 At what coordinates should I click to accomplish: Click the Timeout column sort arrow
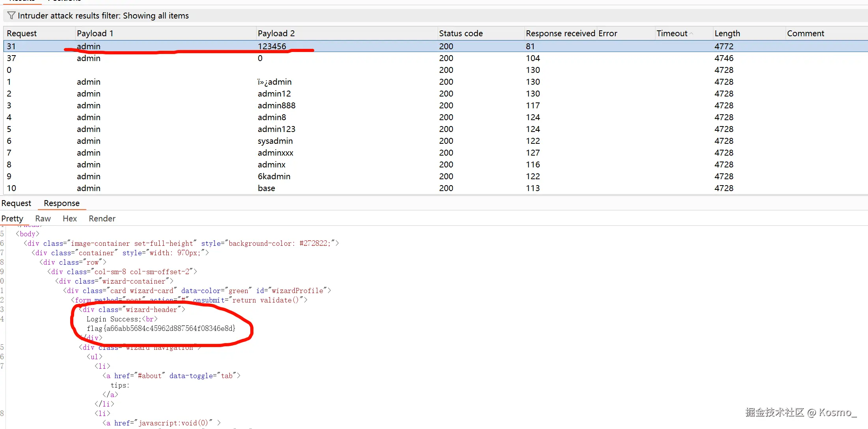(x=691, y=33)
